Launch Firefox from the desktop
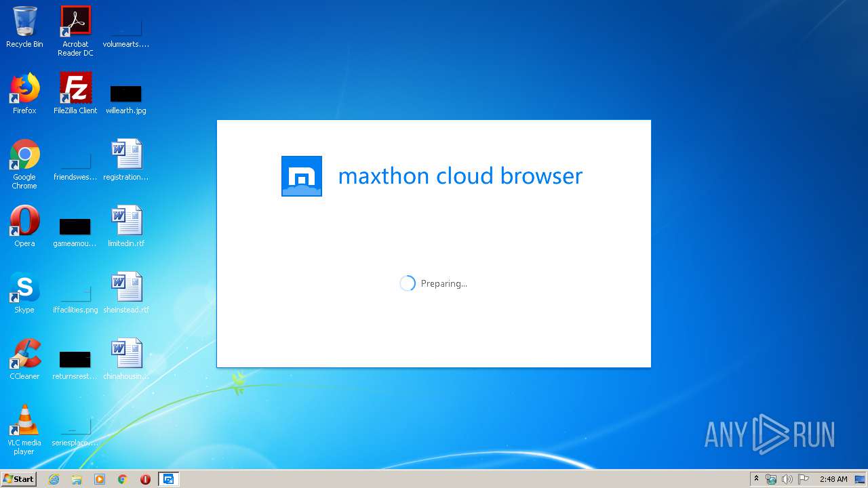Viewport: 868px width, 488px height. click(x=24, y=94)
